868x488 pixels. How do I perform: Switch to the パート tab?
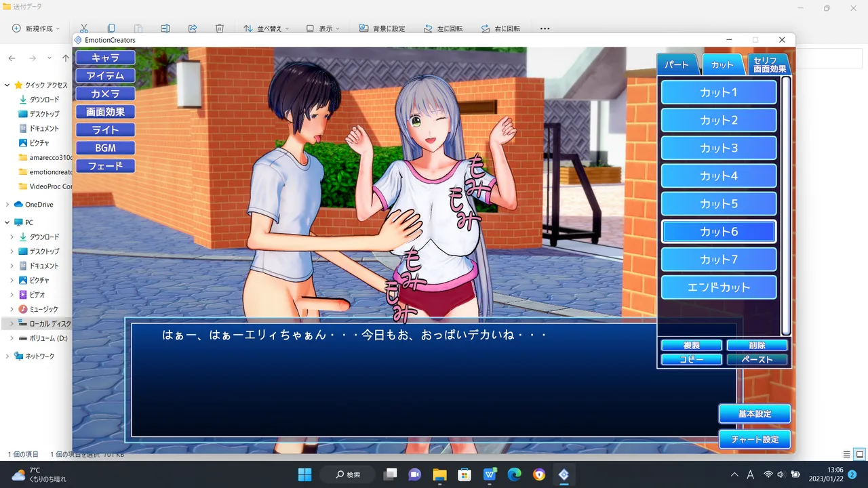pyautogui.click(x=676, y=64)
